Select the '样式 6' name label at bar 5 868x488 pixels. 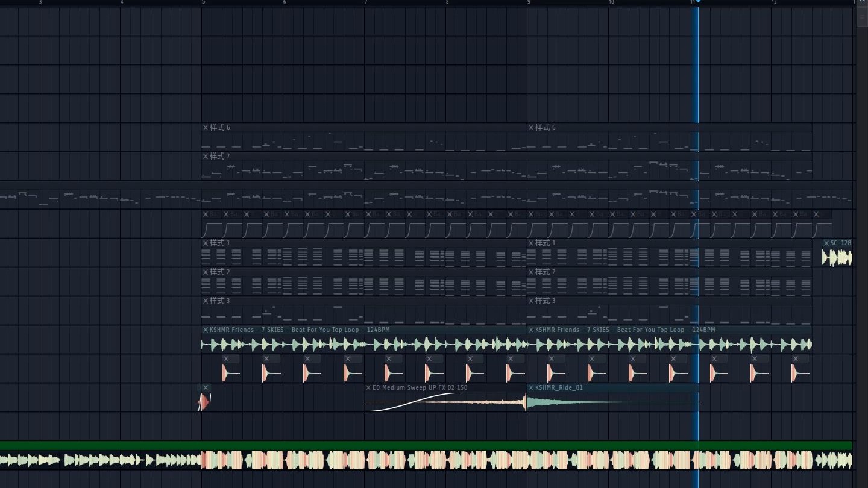coord(219,127)
